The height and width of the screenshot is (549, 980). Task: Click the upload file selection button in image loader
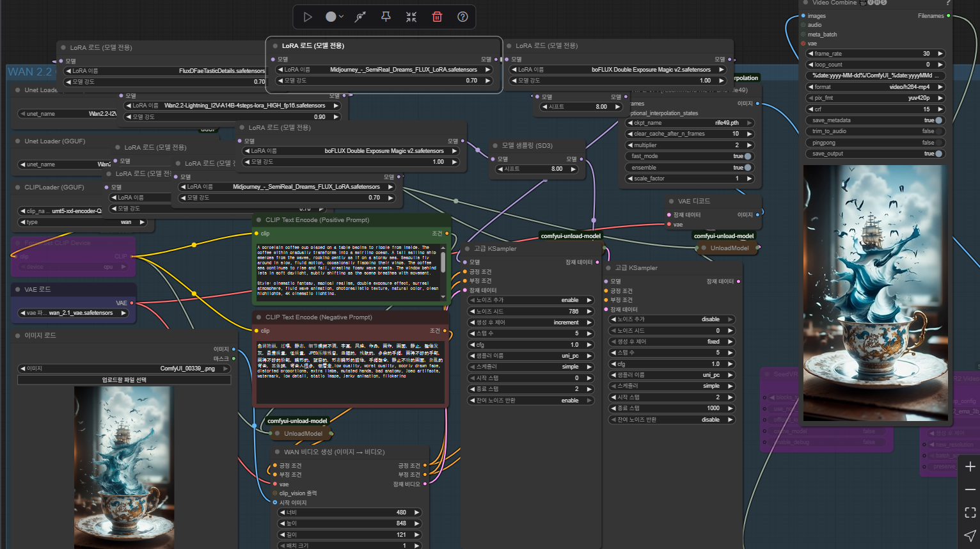click(124, 380)
